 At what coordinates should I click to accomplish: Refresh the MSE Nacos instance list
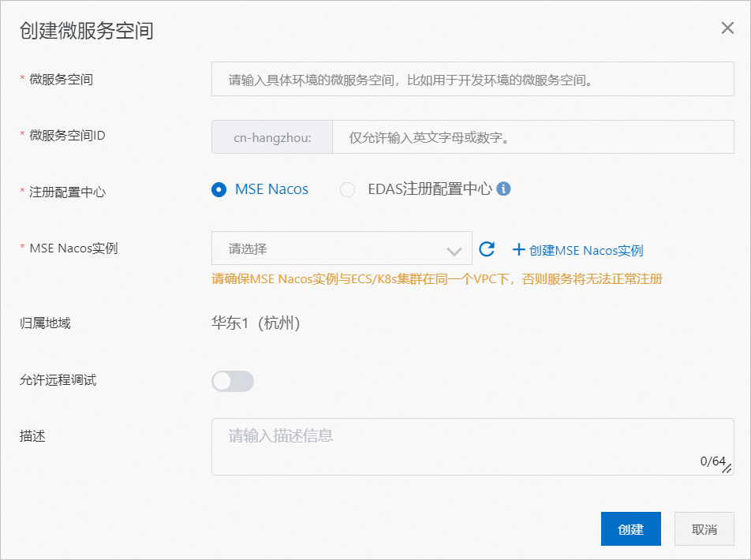click(487, 248)
